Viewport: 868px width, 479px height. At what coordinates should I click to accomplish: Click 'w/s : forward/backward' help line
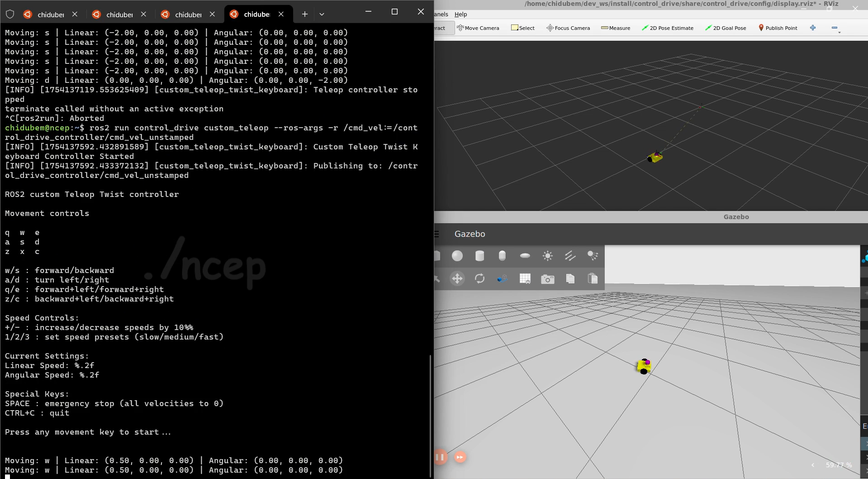tap(59, 270)
